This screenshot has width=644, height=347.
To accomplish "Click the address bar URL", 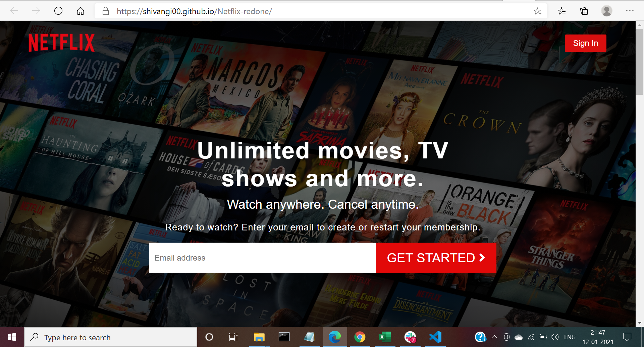I will coord(194,11).
